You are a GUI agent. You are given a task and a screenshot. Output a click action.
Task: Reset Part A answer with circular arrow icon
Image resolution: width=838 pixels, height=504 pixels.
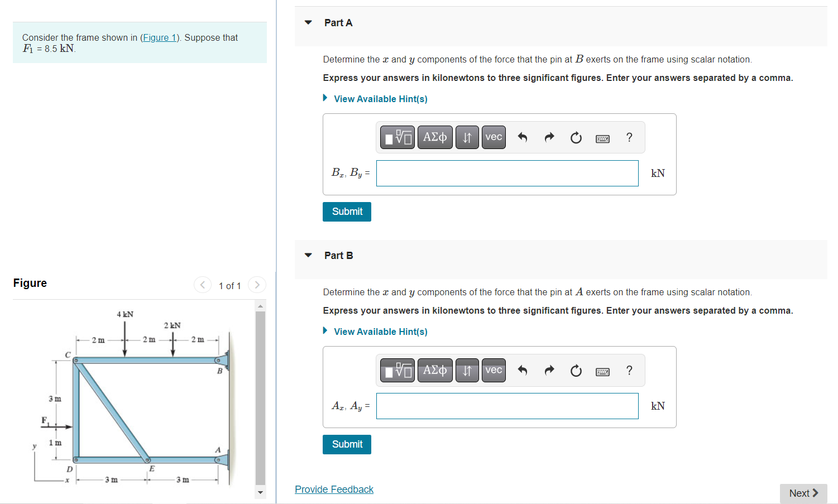[x=576, y=137]
